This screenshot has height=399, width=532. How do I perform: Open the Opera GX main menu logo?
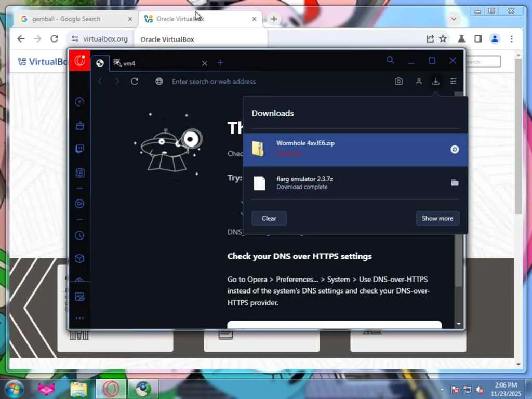79,61
